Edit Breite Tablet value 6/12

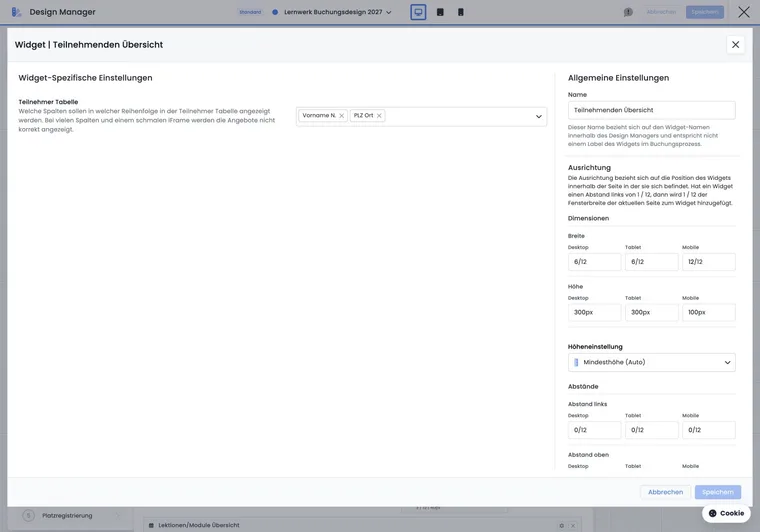click(651, 262)
